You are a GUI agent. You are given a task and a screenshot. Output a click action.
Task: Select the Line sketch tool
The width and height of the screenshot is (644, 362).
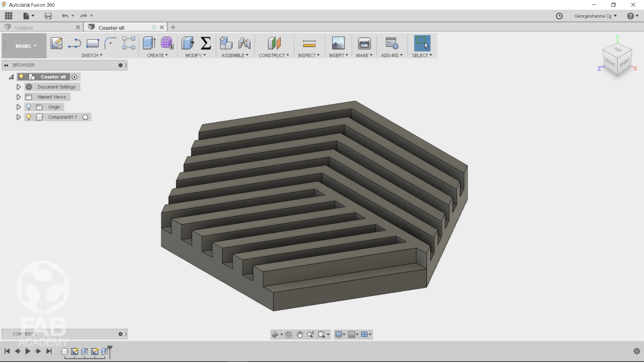74,43
